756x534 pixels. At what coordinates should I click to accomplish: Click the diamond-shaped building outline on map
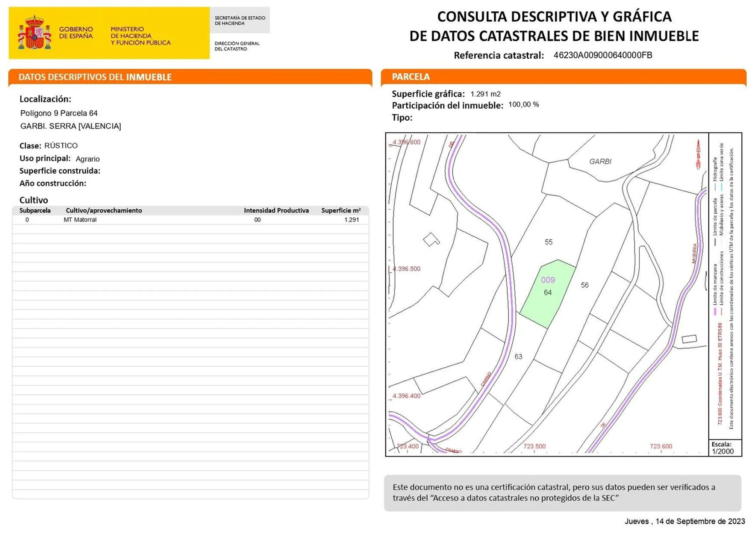[x=431, y=239]
